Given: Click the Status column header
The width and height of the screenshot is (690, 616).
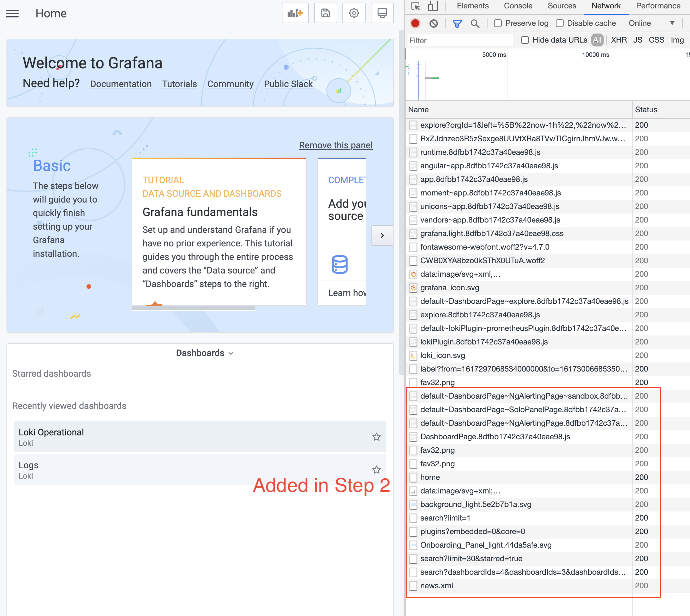Looking at the screenshot, I should pos(661,110).
